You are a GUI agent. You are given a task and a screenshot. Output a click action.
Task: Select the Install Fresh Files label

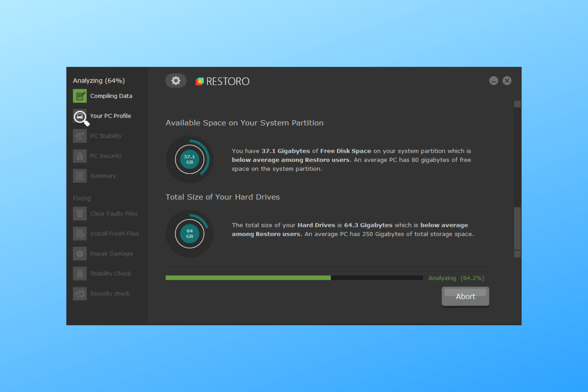115,234
